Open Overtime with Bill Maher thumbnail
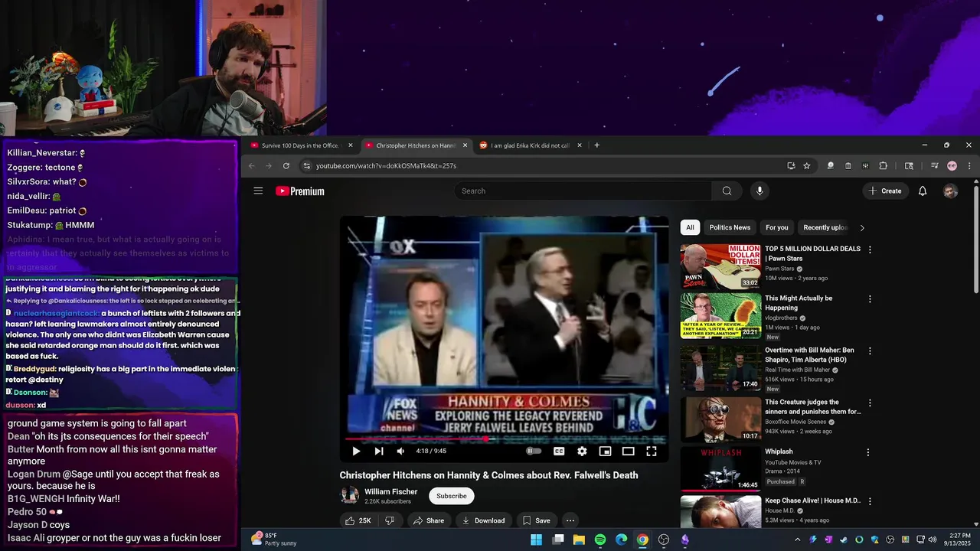The width and height of the screenshot is (980, 551). click(720, 367)
